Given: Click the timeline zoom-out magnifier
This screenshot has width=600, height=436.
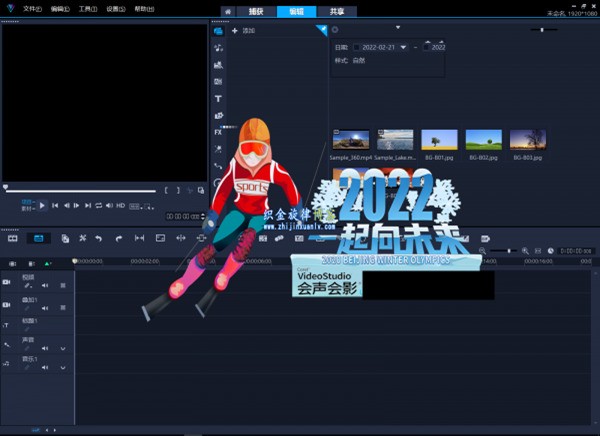Looking at the screenshot, I should 483,250.
